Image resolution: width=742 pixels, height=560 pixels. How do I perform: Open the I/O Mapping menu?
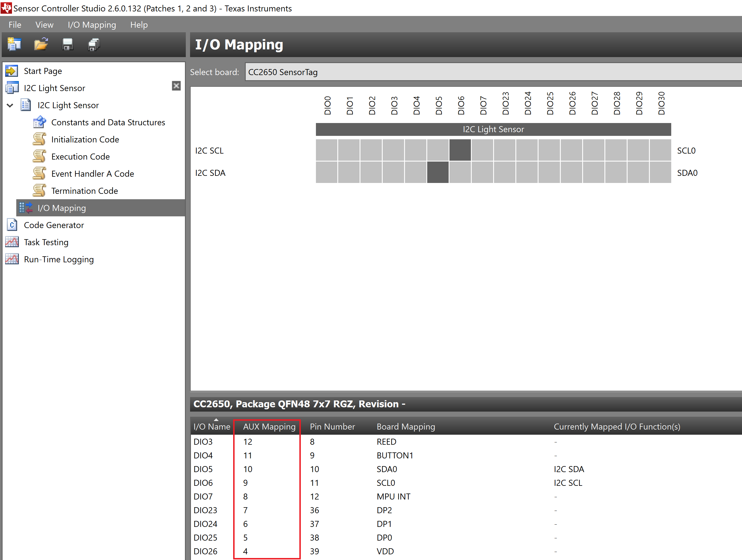pyautogui.click(x=92, y=25)
